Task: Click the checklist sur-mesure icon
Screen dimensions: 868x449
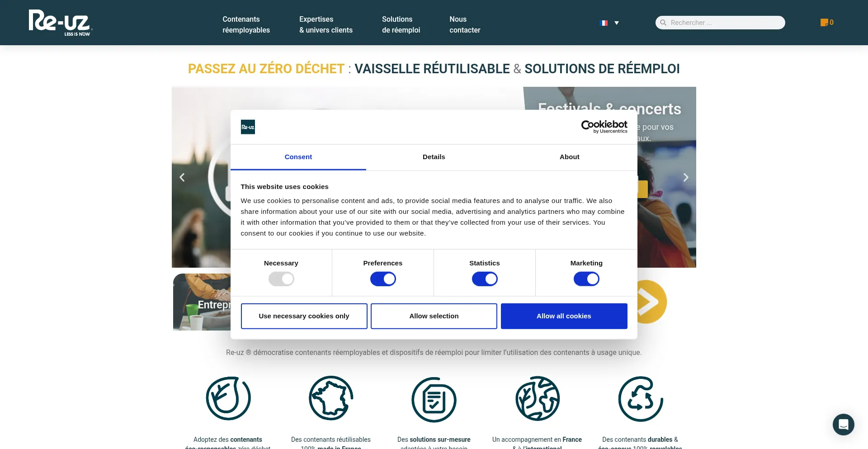Action: pos(434,400)
